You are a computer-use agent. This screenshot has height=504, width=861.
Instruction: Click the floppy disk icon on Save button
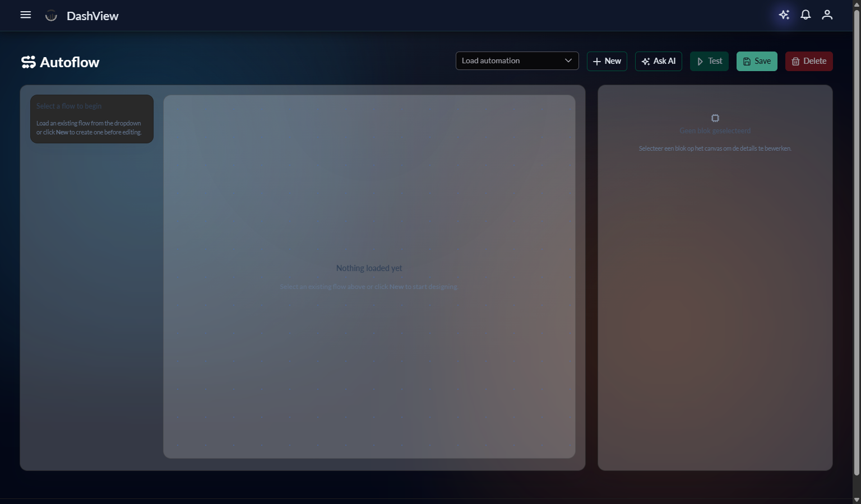(746, 61)
